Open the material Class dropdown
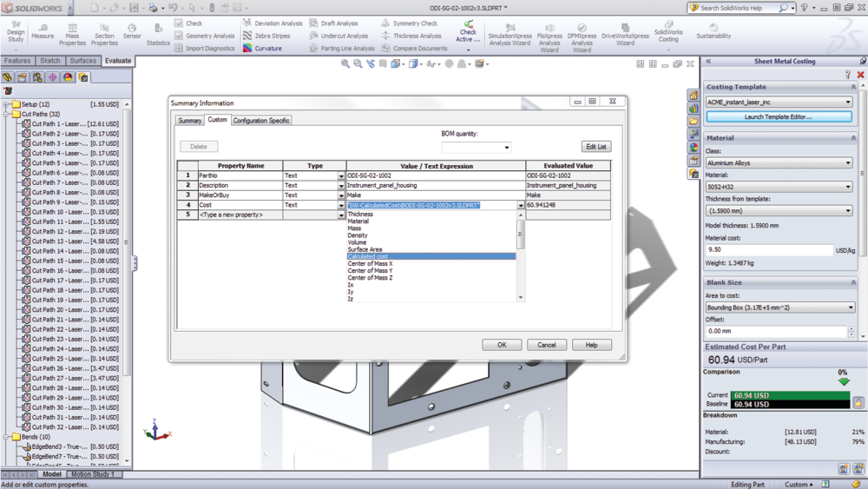The image size is (868, 489). (x=847, y=162)
